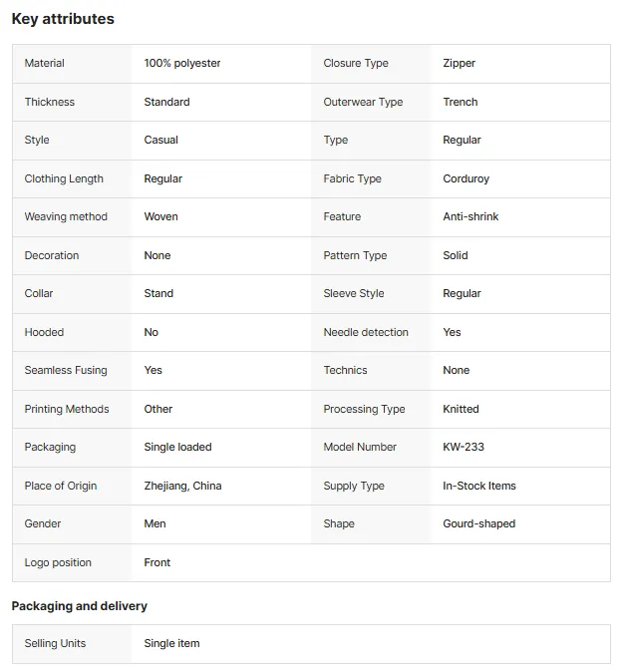The image size is (622, 672).
Task: Click the Packaging and delivery heading
Action: (80, 606)
